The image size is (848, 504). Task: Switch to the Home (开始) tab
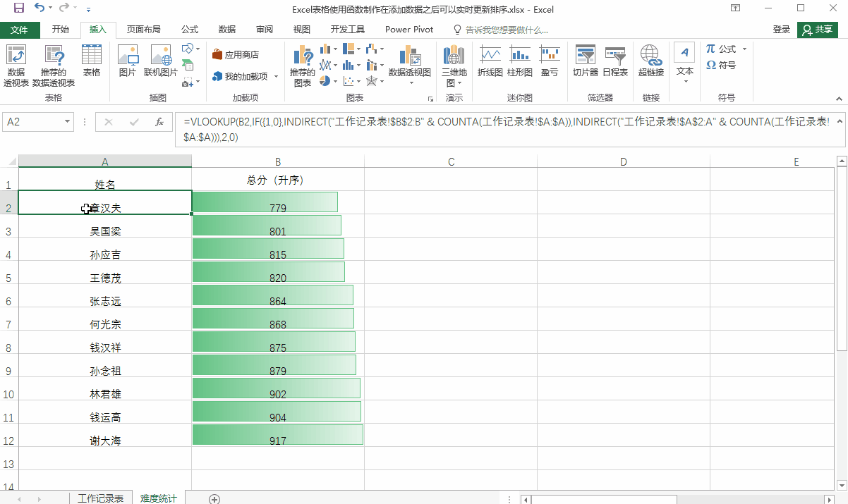pos(61,30)
